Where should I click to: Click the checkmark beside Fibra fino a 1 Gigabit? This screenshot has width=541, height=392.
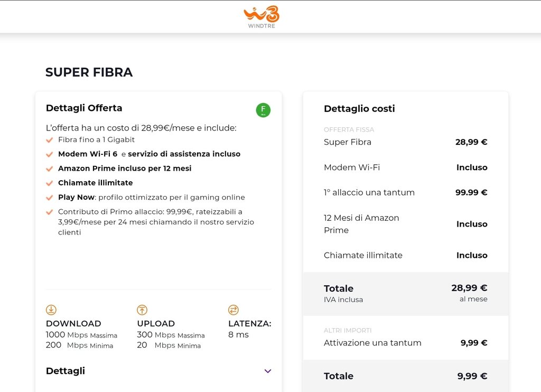tap(49, 140)
